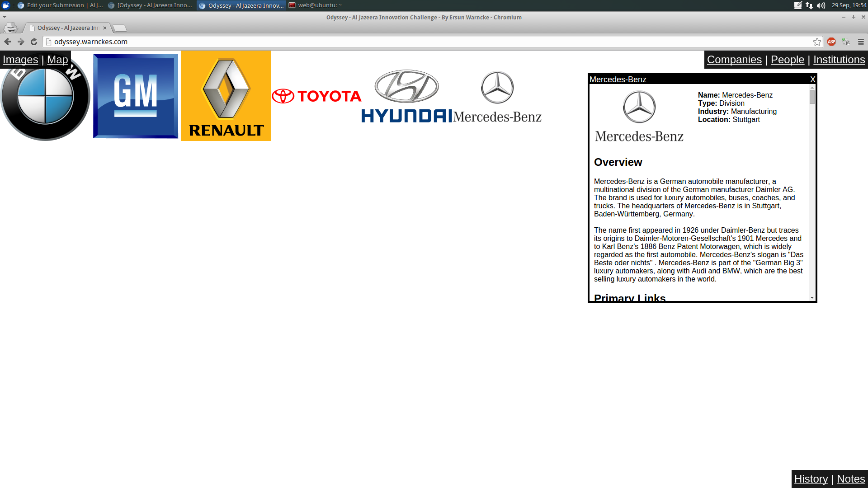Click the address bar URL field
This screenshot has width=868, height=488.
(x=407, y=42)
